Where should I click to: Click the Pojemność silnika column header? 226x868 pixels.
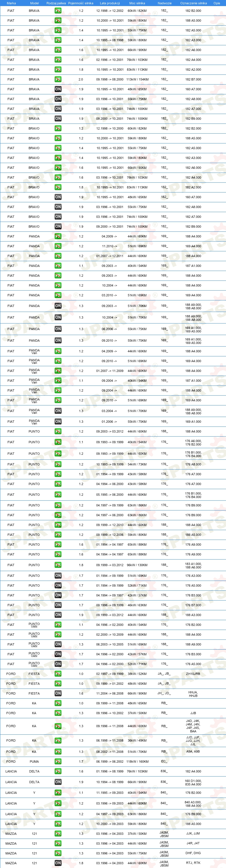point(81,3)
